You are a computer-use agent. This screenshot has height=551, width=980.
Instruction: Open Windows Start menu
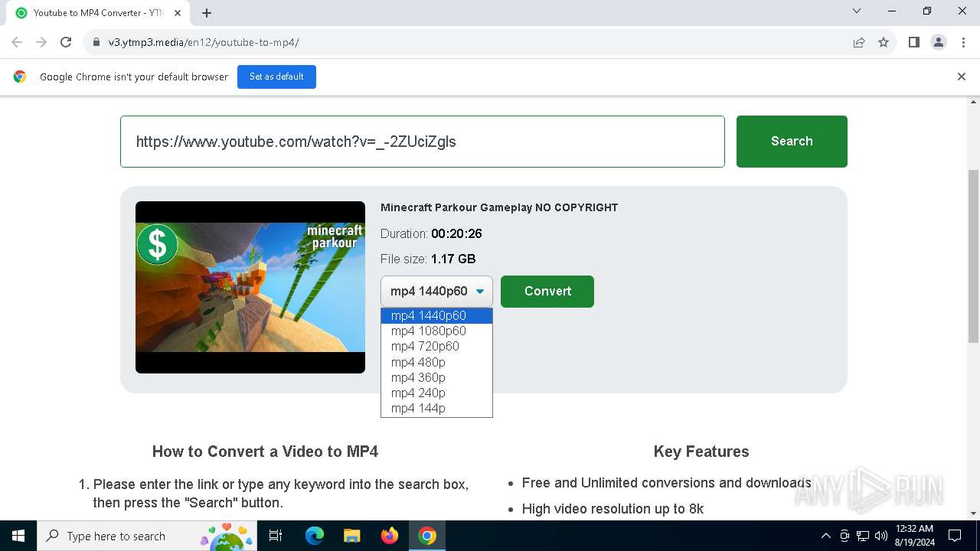pos(18,536)
